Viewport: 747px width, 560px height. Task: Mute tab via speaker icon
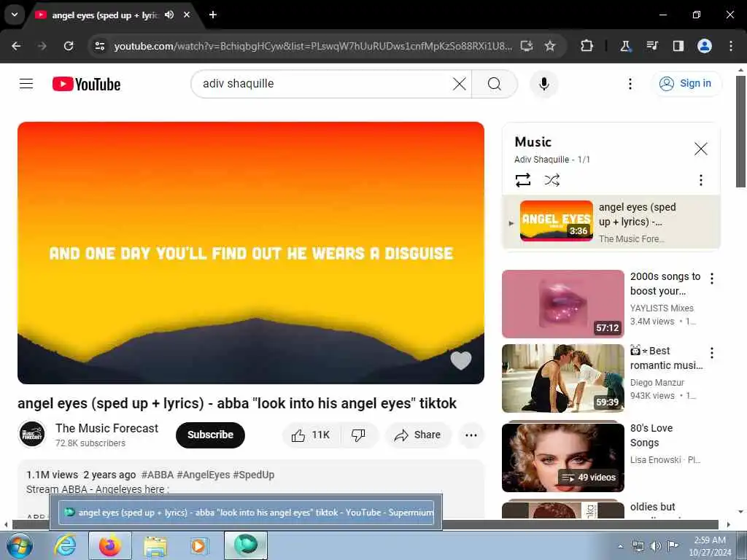coord(169,15)
